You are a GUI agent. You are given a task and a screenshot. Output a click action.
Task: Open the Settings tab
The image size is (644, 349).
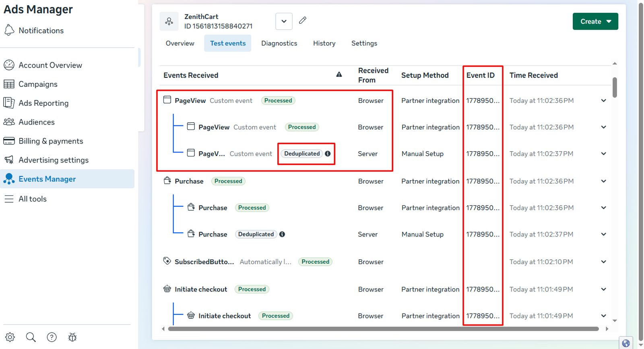click(364, 43)
